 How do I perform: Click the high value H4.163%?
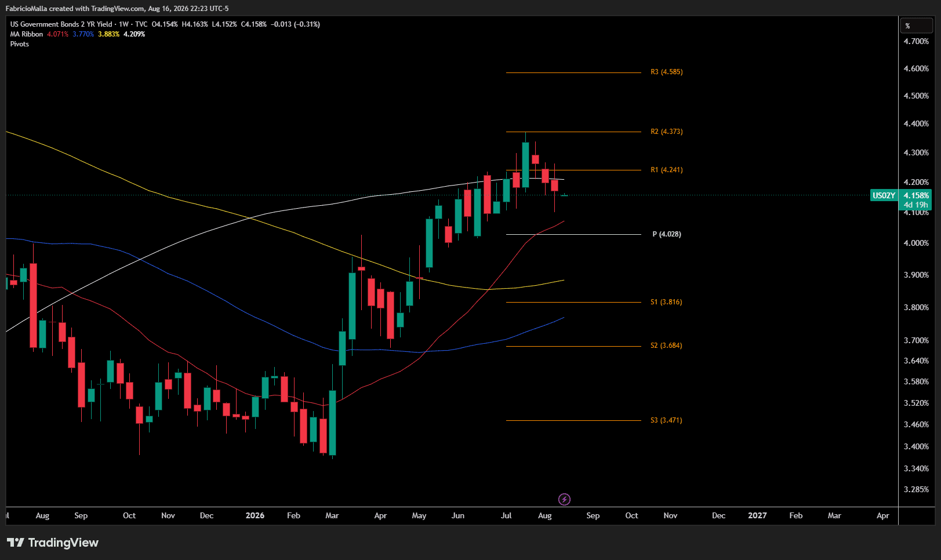pos(195,24)
